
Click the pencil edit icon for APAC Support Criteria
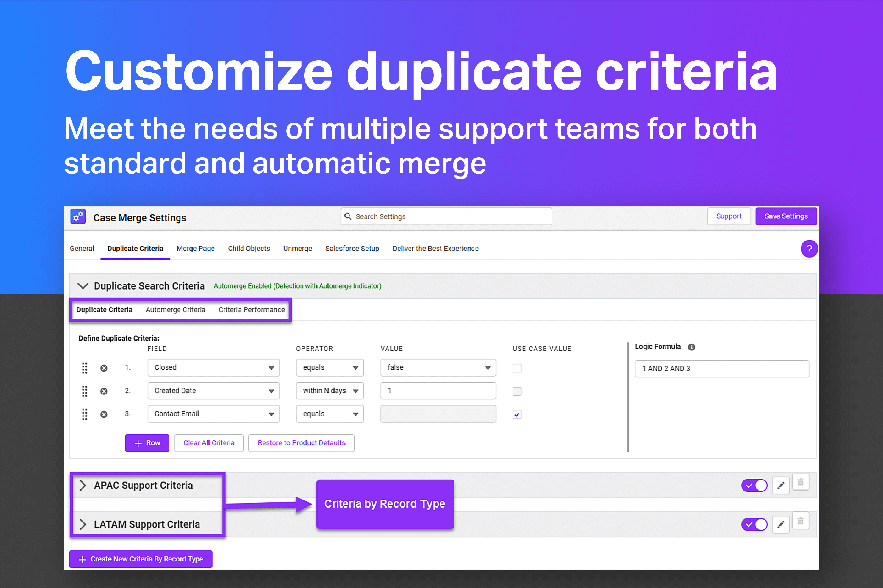coord(781,485)
